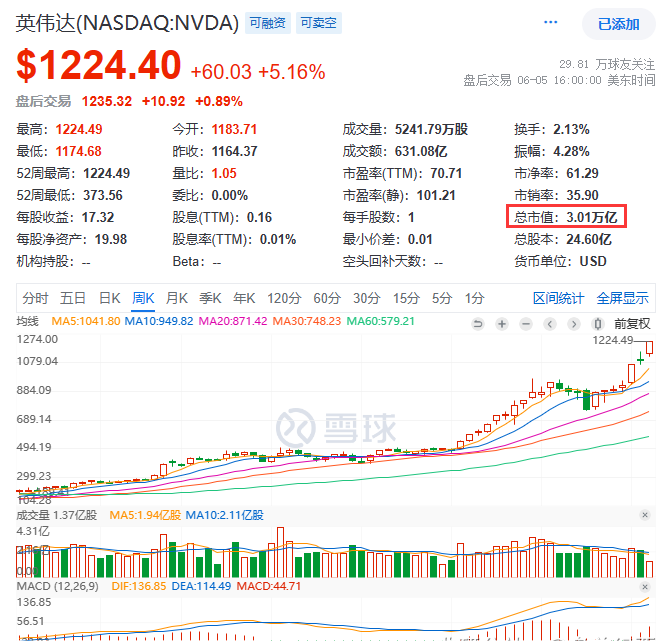Click 市盈率(TTM) 70.71 value
The image size is (671, 641).
446,173
